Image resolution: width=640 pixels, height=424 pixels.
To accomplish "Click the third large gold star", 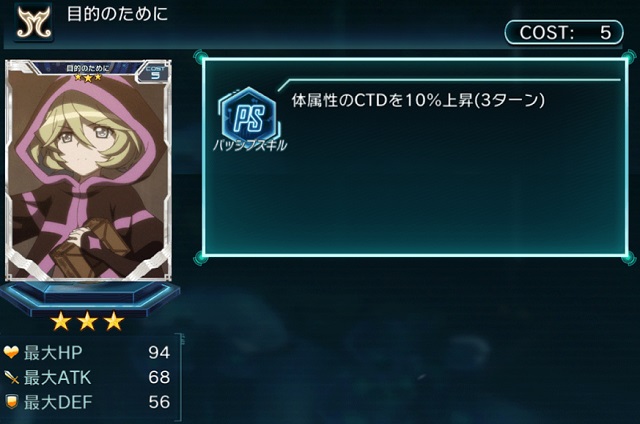I will pos(114,321).
